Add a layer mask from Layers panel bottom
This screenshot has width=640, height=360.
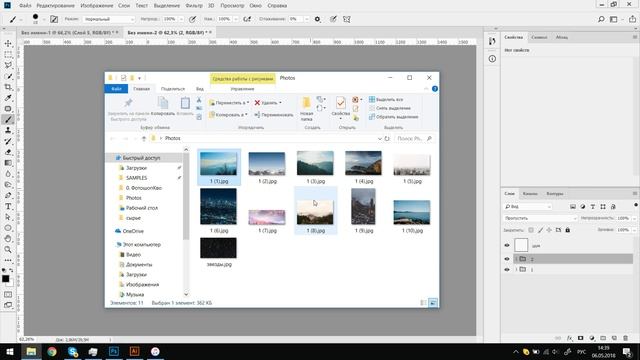point(580,338)
